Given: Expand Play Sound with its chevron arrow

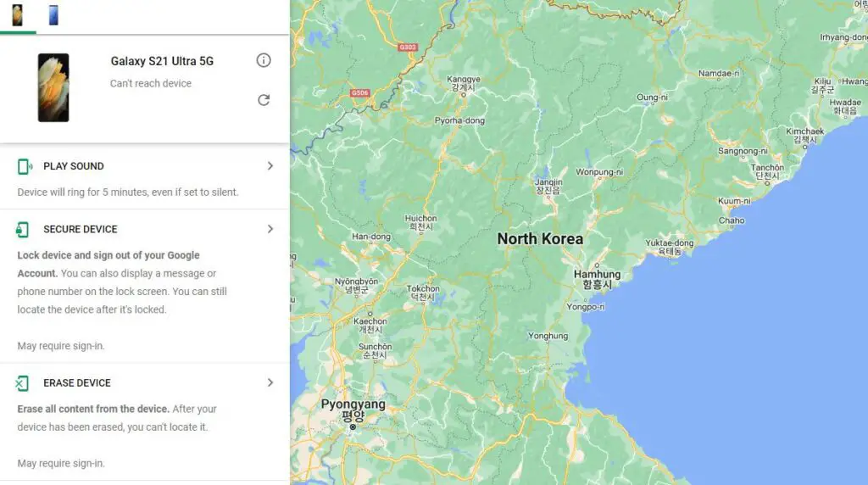Looking at the screenshot, I should coord(270,166).
